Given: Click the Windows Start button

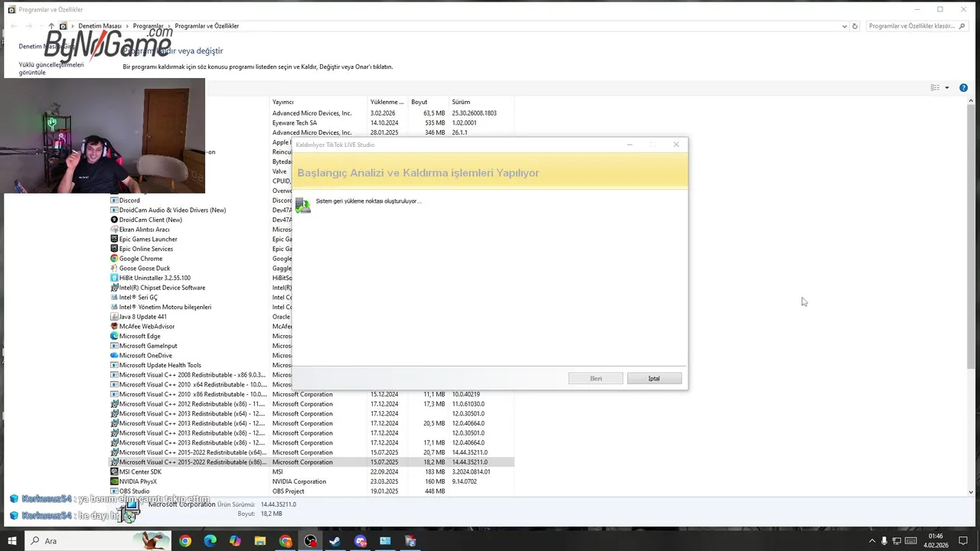Looking at the screenshot, I should 12,541.
